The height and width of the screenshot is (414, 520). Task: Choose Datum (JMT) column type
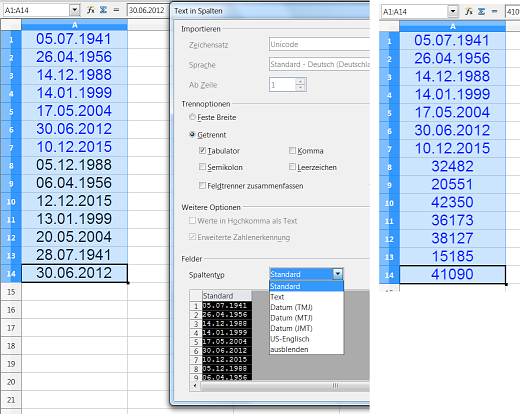point(306,328)
